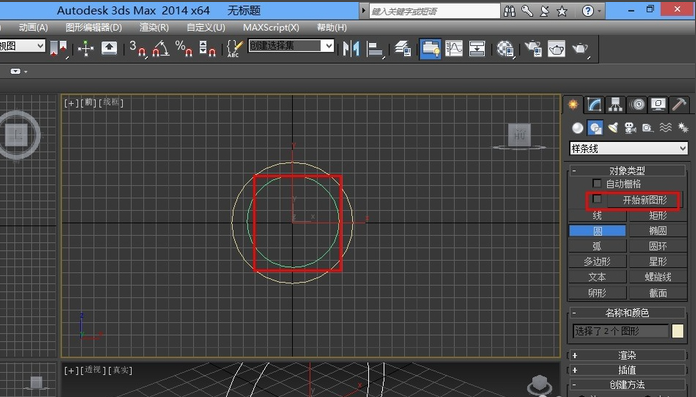Image resolution: width=696 pixels, height=397 pixels.
Task: Choose the 矩形 rectangle shape button
Action: pos(658,215)
